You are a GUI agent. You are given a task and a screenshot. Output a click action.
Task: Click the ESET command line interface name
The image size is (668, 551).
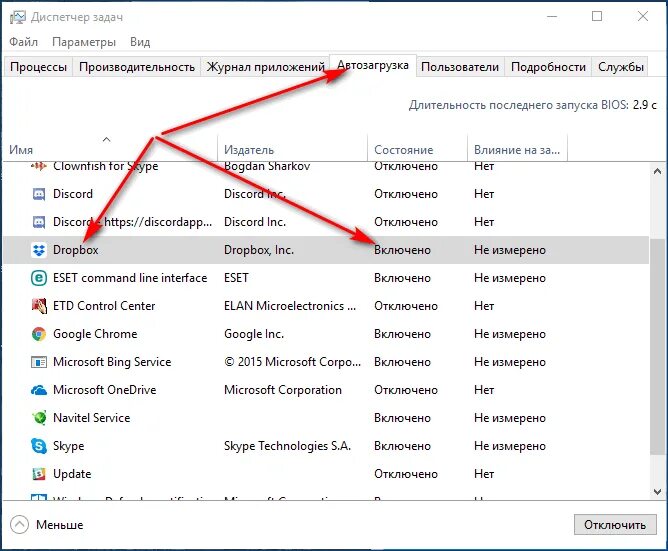[x=130, y=278]
